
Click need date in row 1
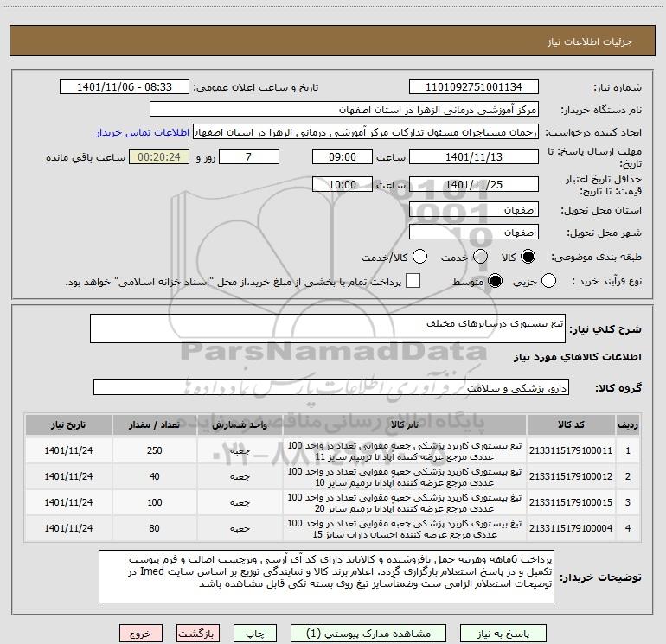click(68, 450)
